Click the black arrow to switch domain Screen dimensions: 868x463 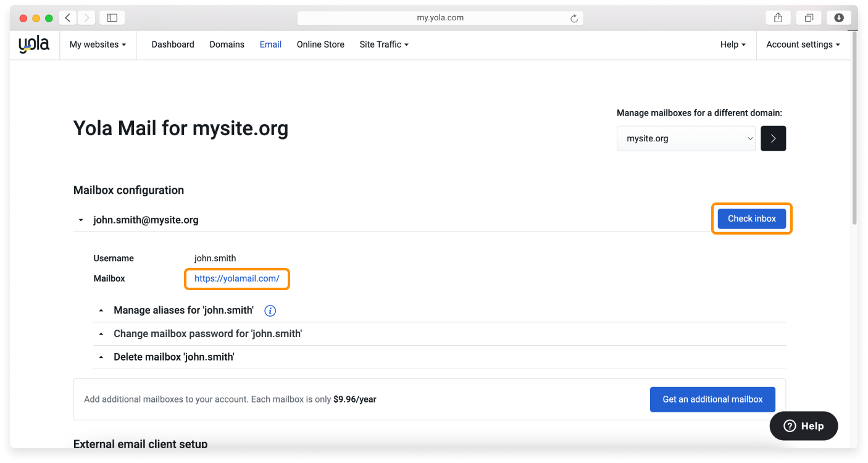(x=773, y=138)
